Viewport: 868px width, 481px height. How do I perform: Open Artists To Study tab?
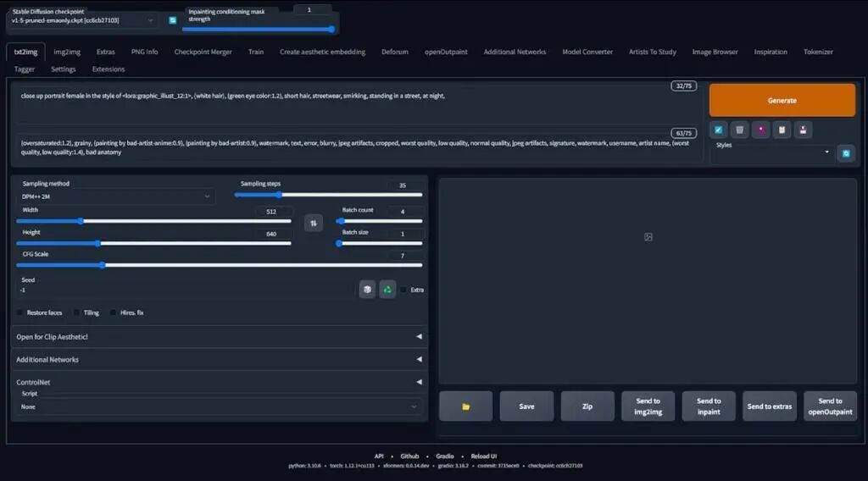tap(653, 52)
